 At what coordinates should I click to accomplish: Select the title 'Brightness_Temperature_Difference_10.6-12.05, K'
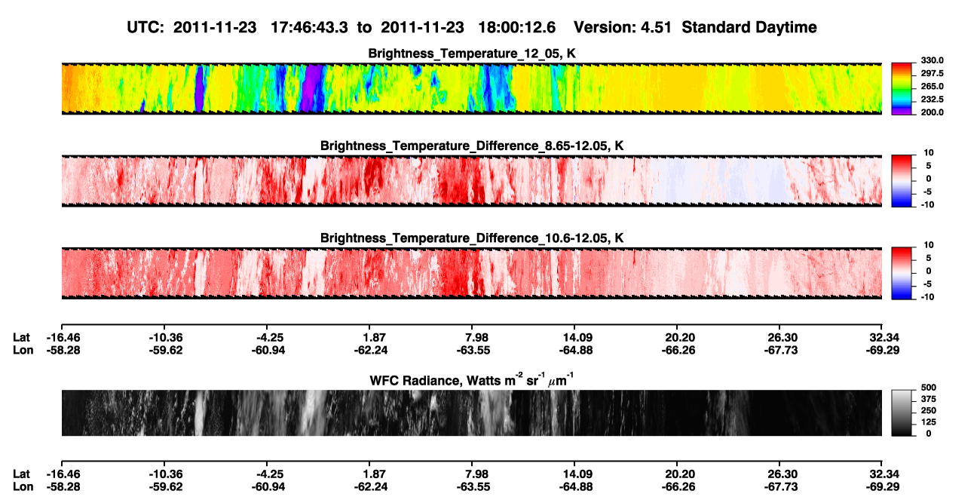[x=472, y=238]
